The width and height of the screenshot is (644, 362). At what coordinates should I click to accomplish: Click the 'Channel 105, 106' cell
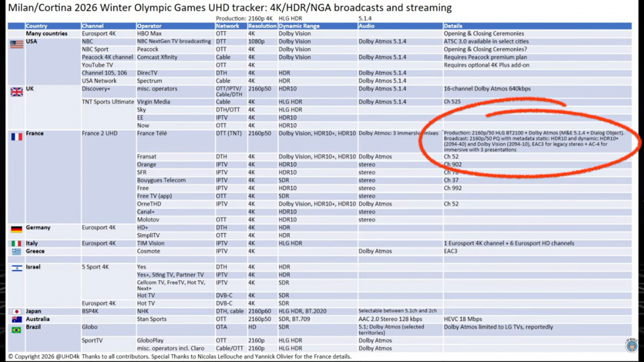tap(104, 73)
